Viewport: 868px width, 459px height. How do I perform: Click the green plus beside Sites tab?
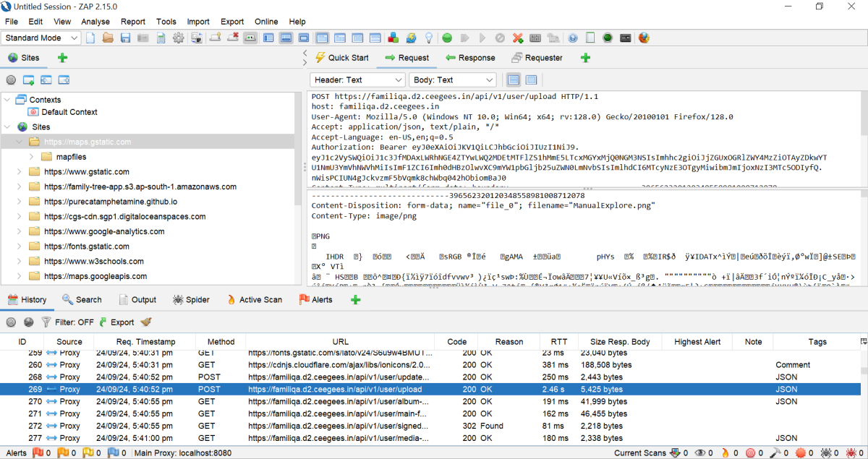[62, 58]
